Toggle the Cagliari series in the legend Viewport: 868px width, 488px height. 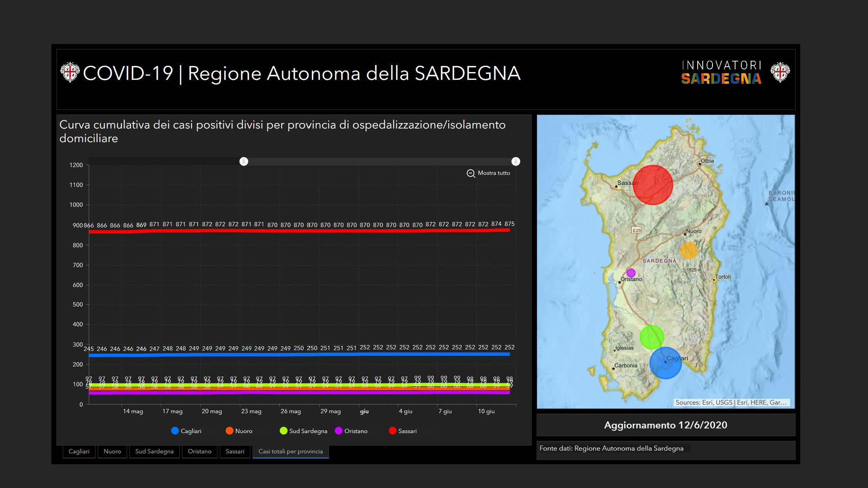click(186, 431)
